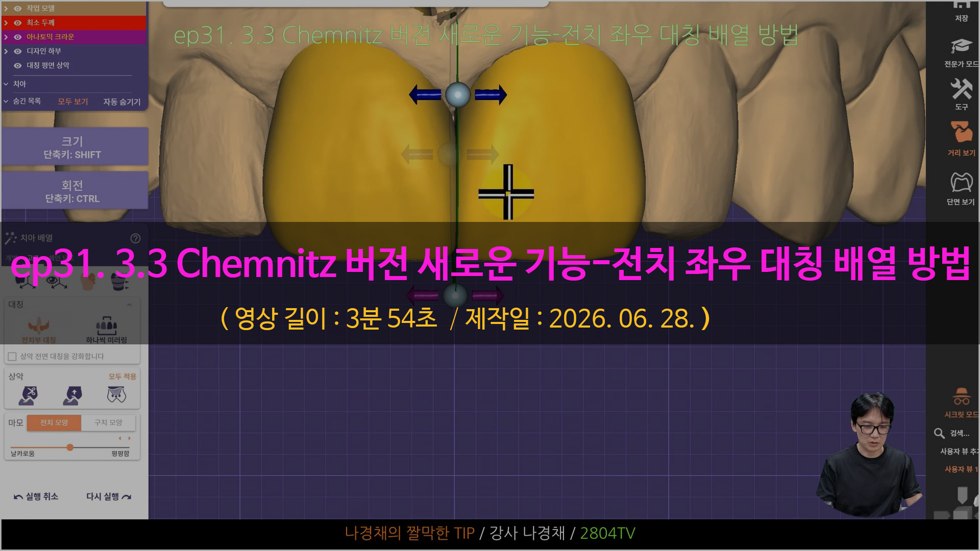980x551 pixels.
Task: Collapse the 숨긴 목록 section
Action: [x=6, y=101]
